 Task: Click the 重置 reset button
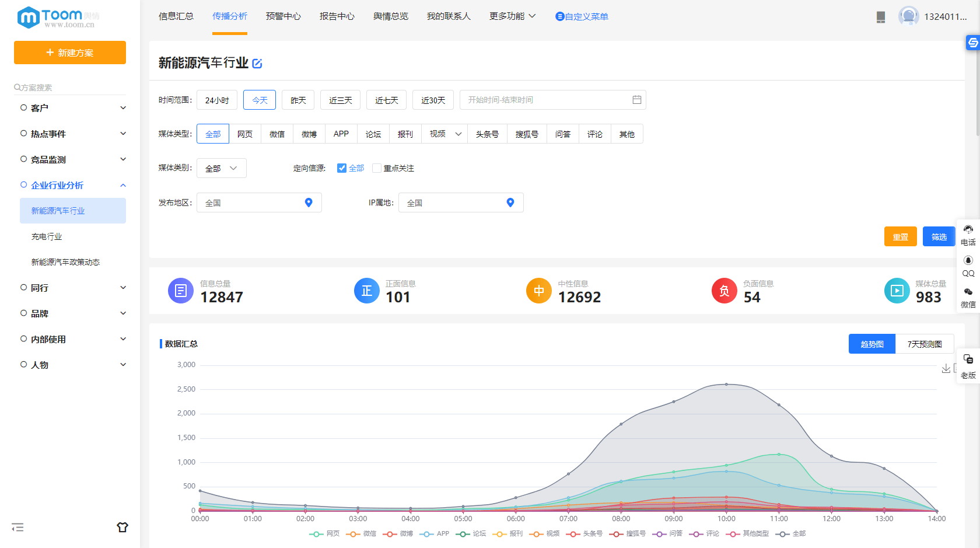click(901, 236)
